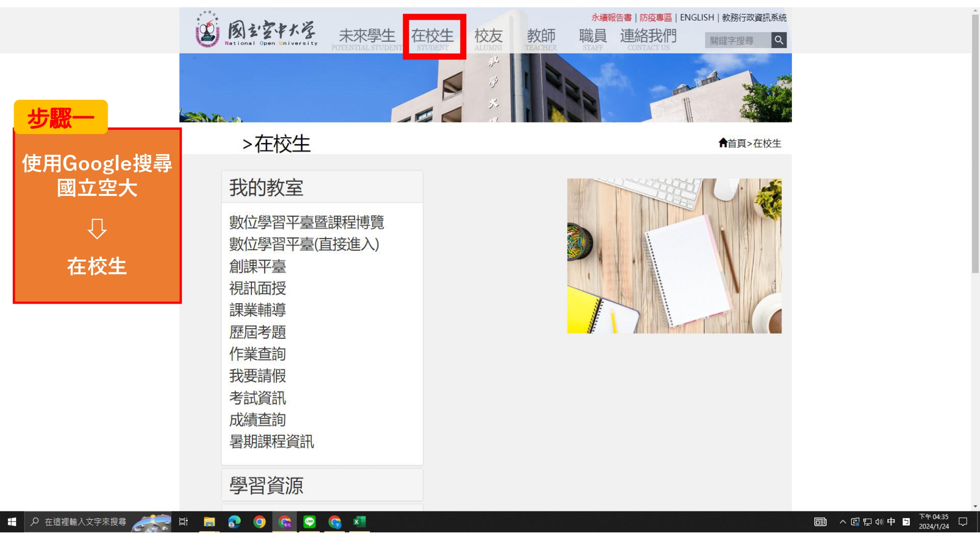Open the 成績查詢 link
Image resolution: width=980 pixels, height=551 pixels.
[x=257, y=420]
